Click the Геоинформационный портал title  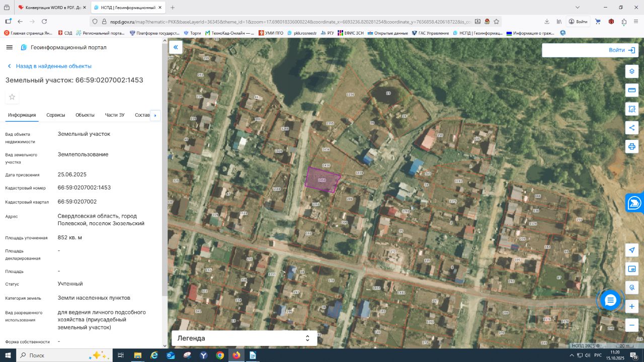(x=68, y=47)
